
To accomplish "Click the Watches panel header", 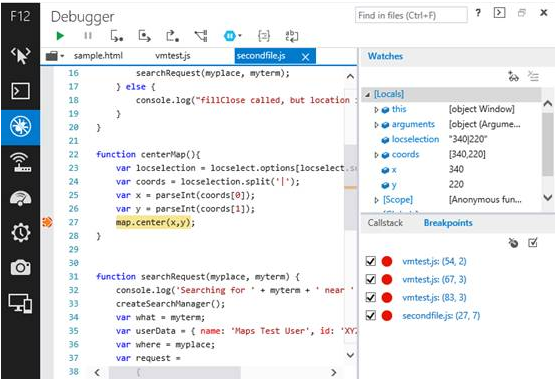I will (385, 56).
